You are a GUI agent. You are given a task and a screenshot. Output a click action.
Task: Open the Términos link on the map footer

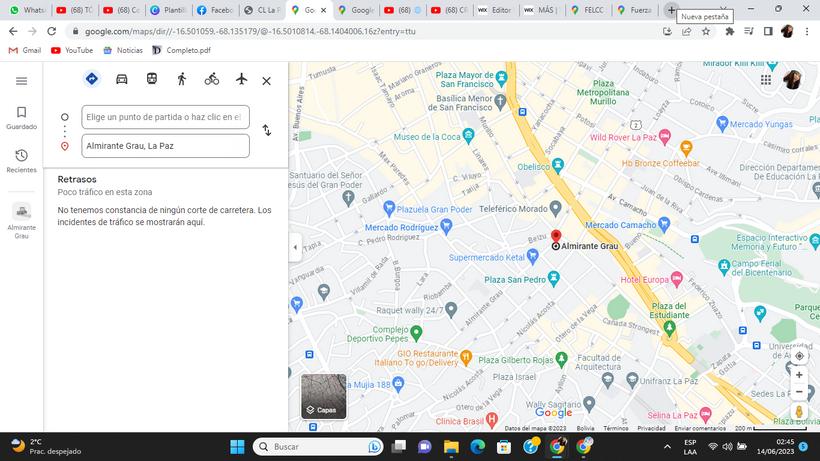[616, 428]
